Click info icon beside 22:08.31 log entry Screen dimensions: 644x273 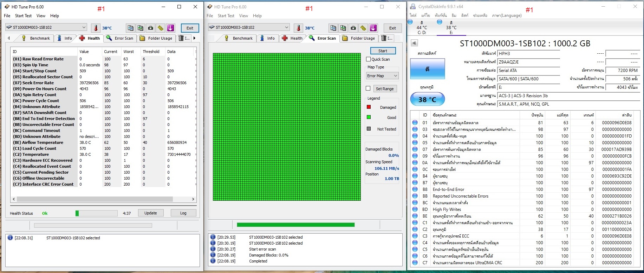(10, 238)
